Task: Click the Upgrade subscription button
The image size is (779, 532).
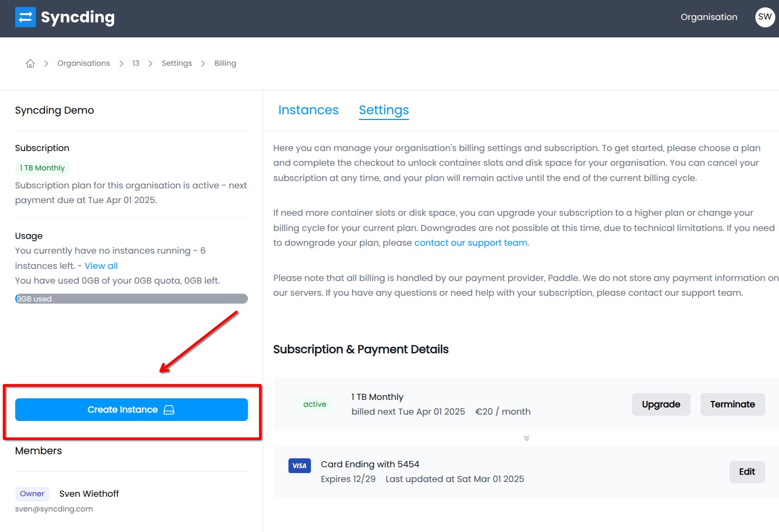Action: (x=661, y=404)
